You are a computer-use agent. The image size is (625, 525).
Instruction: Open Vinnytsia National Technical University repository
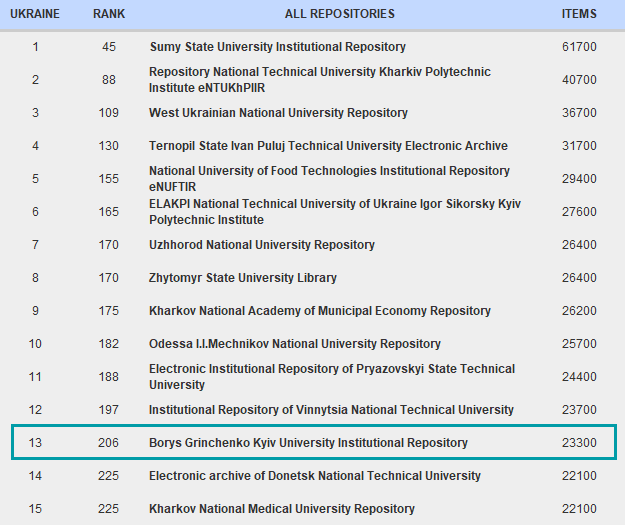point(331,410)
